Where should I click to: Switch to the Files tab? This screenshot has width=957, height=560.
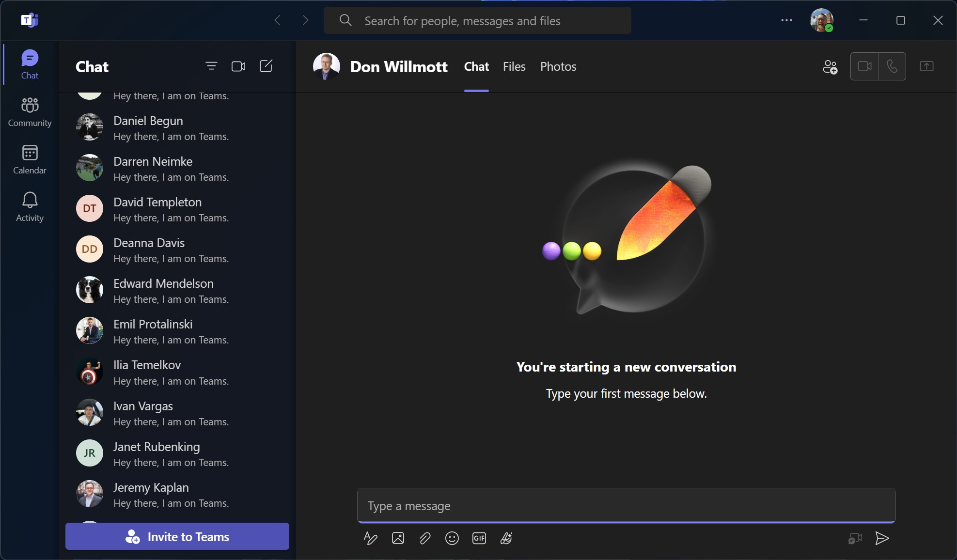(514, 67)
